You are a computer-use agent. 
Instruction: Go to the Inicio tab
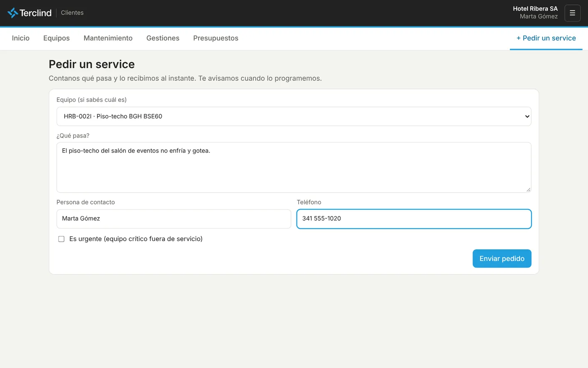click(x=21, y=38)
